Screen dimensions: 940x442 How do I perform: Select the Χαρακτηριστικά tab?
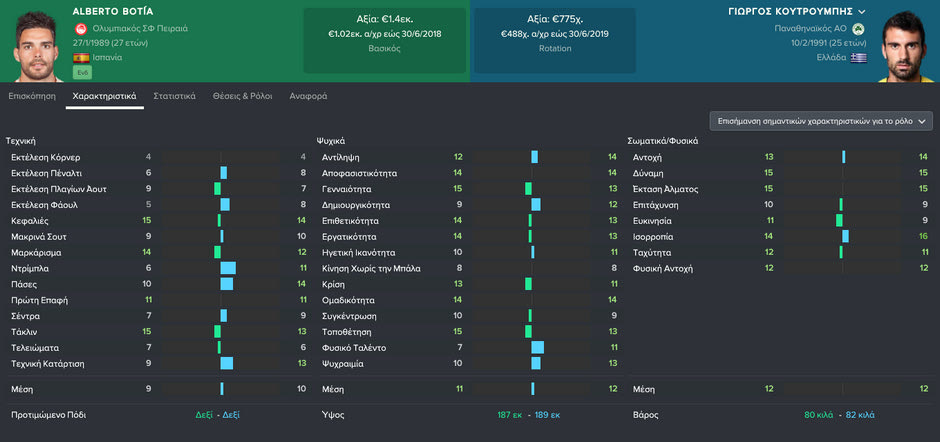(104, 96)
